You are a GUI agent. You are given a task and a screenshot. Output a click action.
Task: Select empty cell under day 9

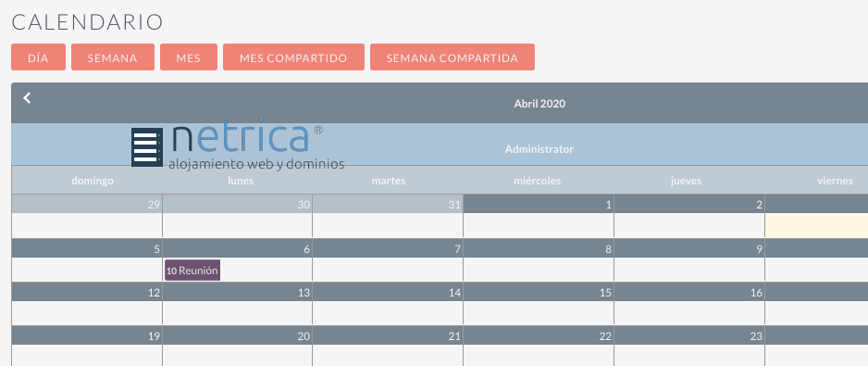689,270
